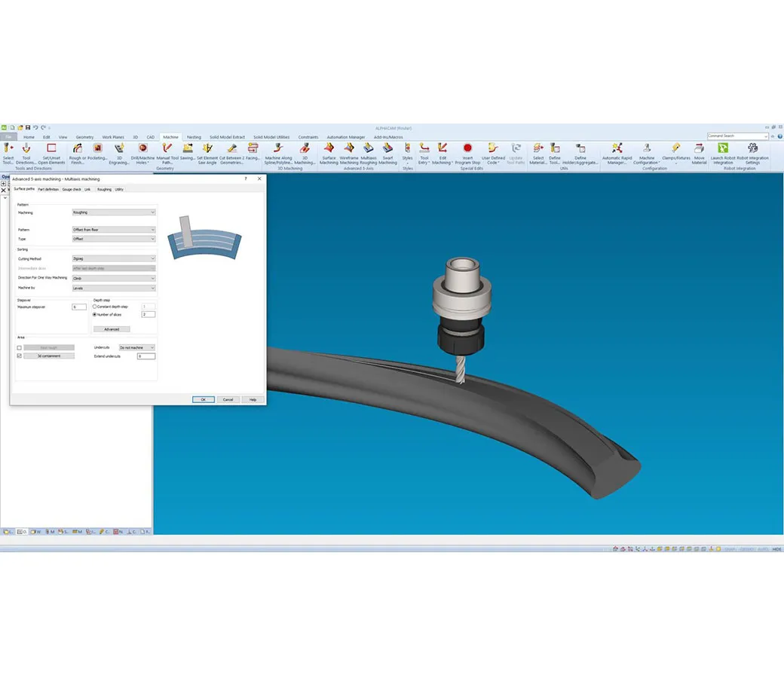Screen dimensions: 784x678
Task: Launch Robot Integration
Action: tap(723, 153)
